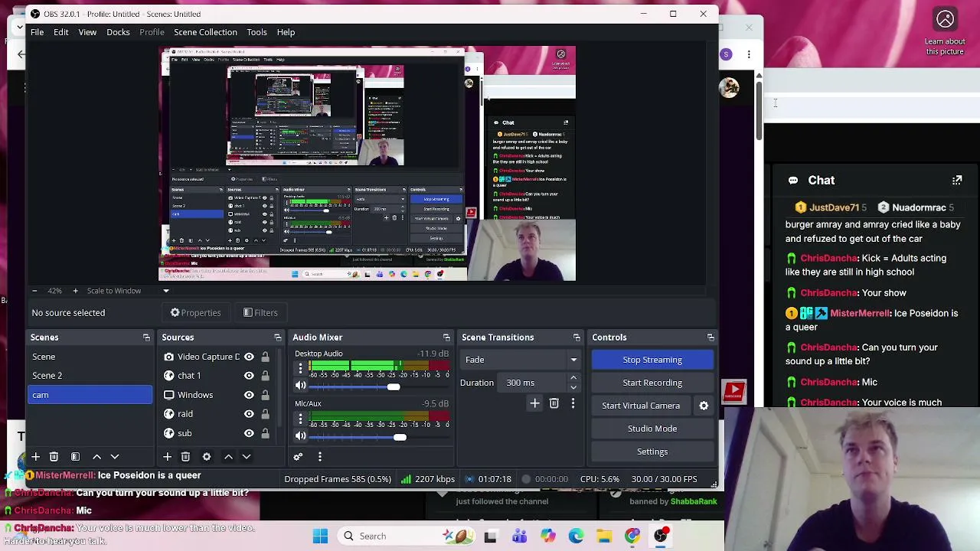Add a new source with the plus icon
This screenshot has width=980, height=551.
click(x=167, y=457)
